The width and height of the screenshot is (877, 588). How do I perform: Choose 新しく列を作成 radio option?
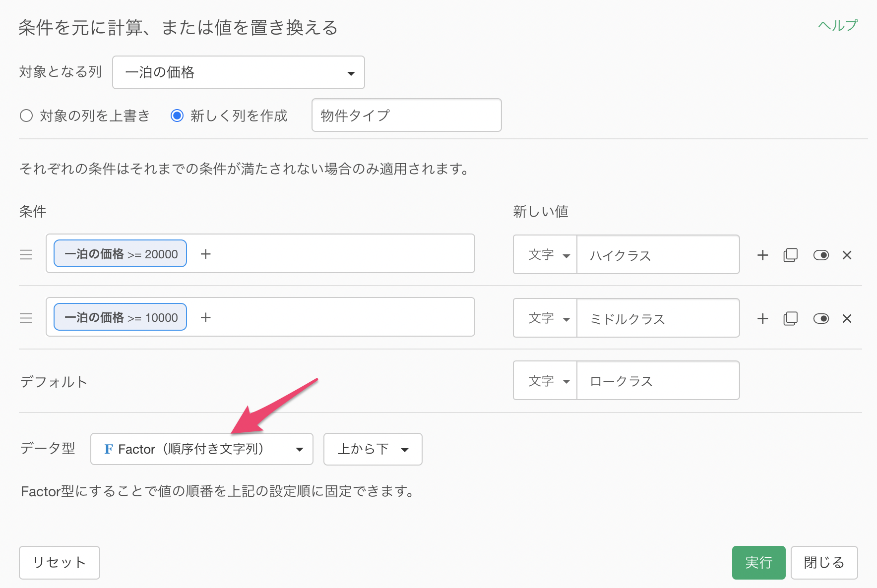pos(177,116)
